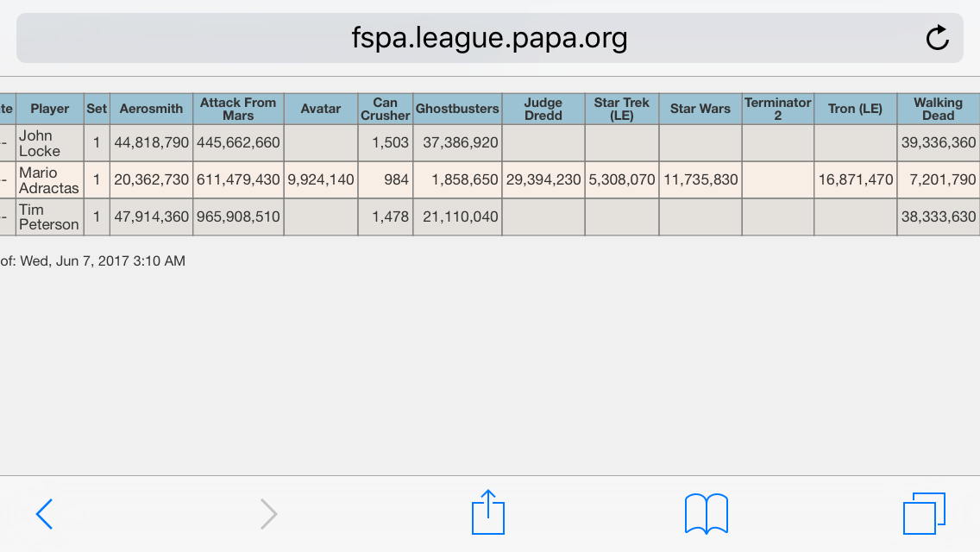
Task: Go back with the left arrow
Action: (44, 514)
